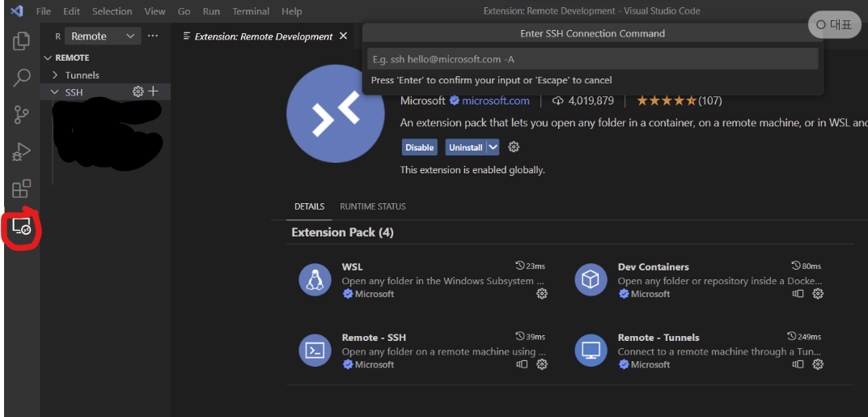868x417 pixels.
Task: Open manage gear for Remote - SSH
Action: click(x=542, y=364)
